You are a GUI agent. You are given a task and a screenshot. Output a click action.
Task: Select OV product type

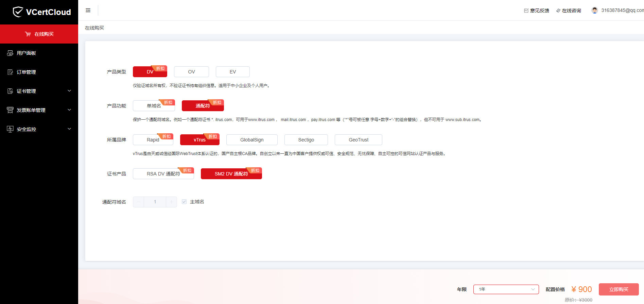191,72
